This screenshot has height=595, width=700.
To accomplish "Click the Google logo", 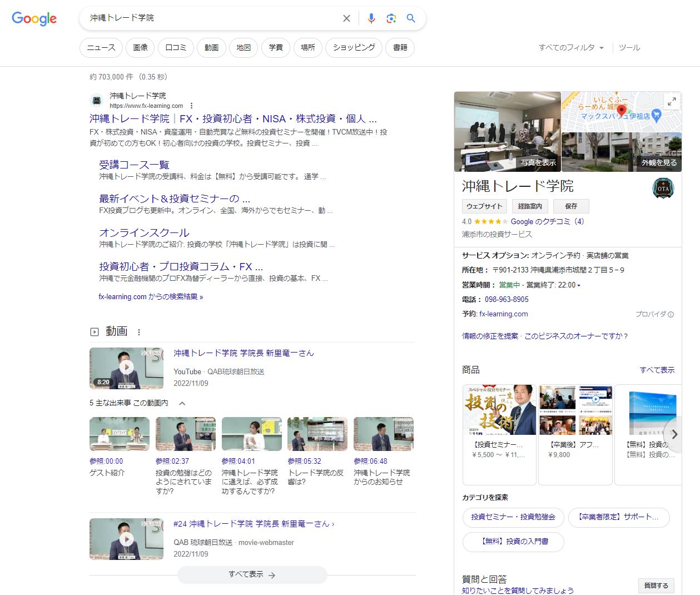I will (x=34, y=18).
